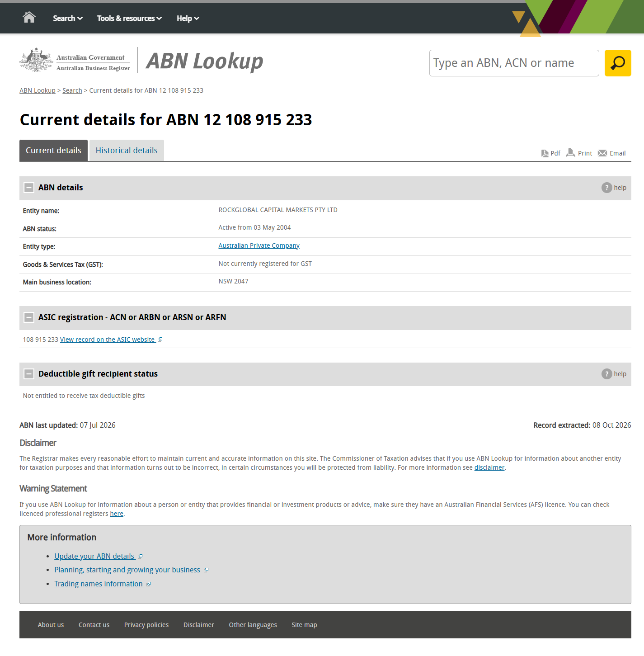Download the record as Pdf
The width and height of the screenshot is (644, 656).
[550, 153]
